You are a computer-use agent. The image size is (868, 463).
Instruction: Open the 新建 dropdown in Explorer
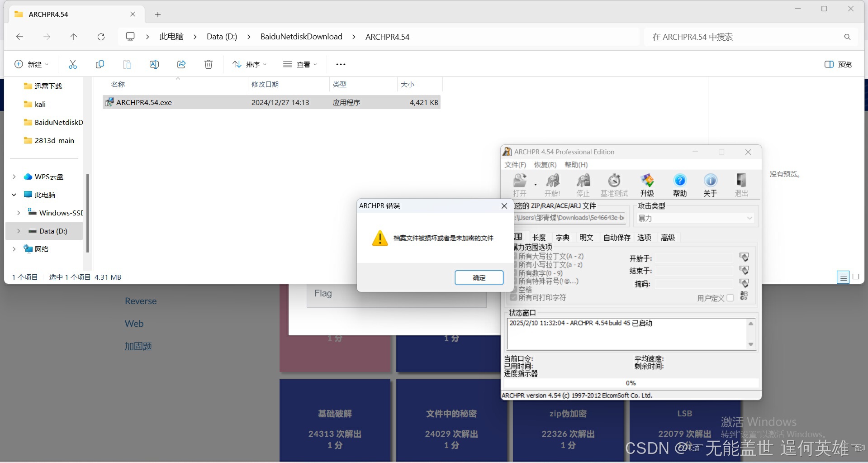coord(32,64)
